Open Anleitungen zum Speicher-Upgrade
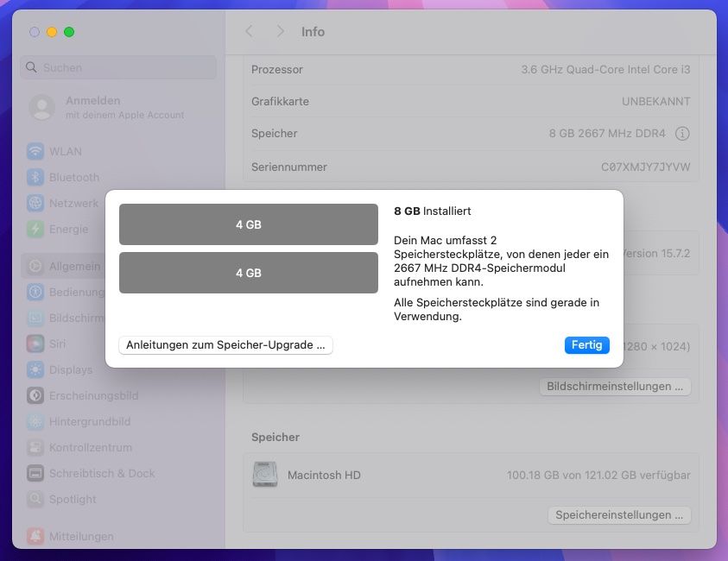728x561 pixels. [x=225, y=344]
